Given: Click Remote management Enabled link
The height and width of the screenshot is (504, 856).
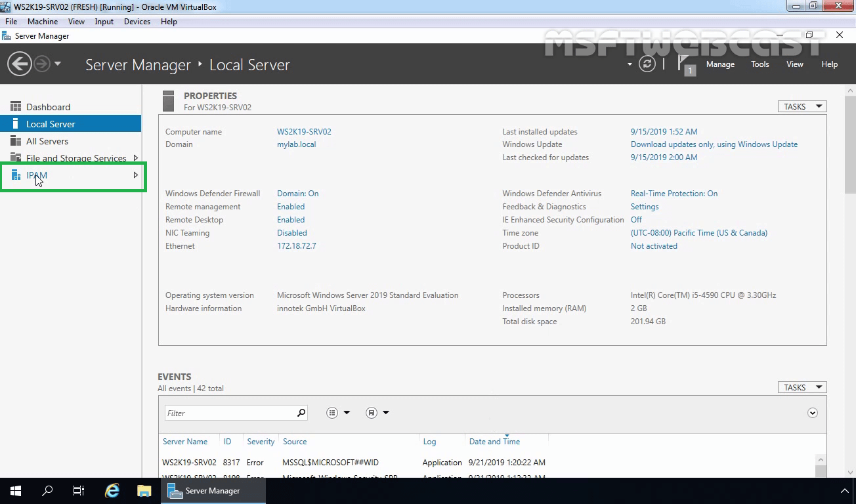Looking at the screenshot, I should point(291,207).
